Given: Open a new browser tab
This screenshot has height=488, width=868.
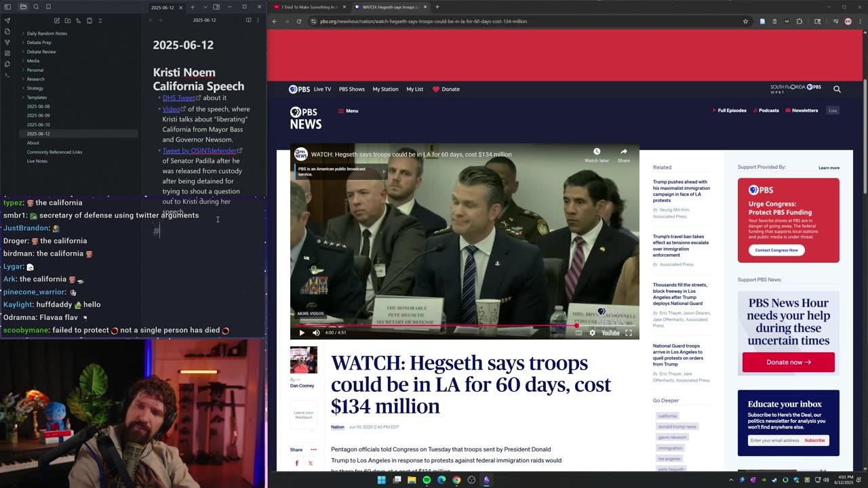Looking at the screenshot, I should 437,7.
